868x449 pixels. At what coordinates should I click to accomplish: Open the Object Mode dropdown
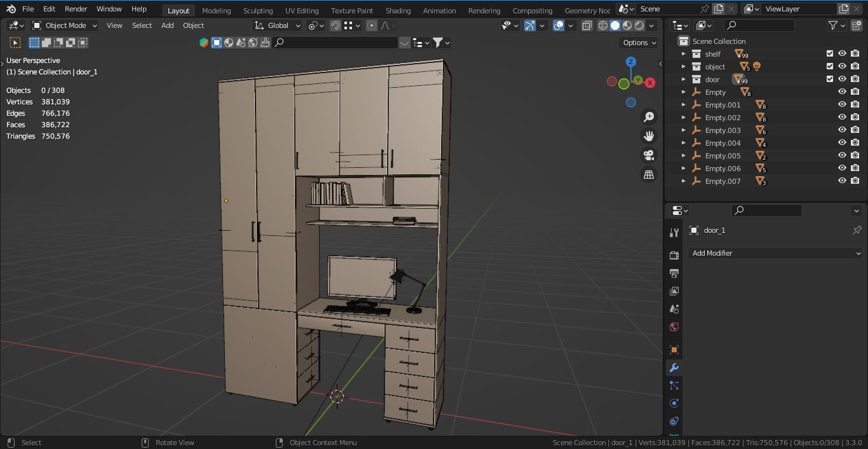(65, 25)
